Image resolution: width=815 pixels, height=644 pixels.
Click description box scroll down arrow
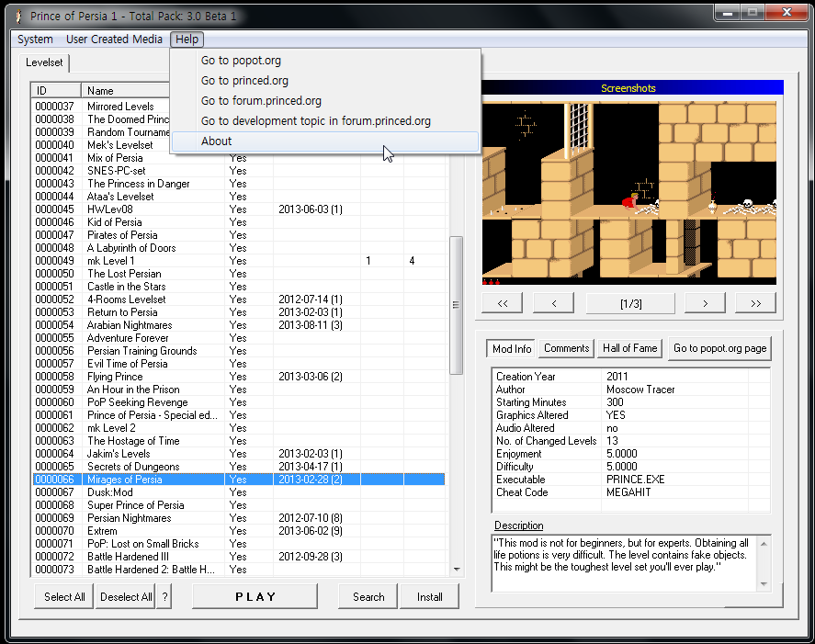764,583
